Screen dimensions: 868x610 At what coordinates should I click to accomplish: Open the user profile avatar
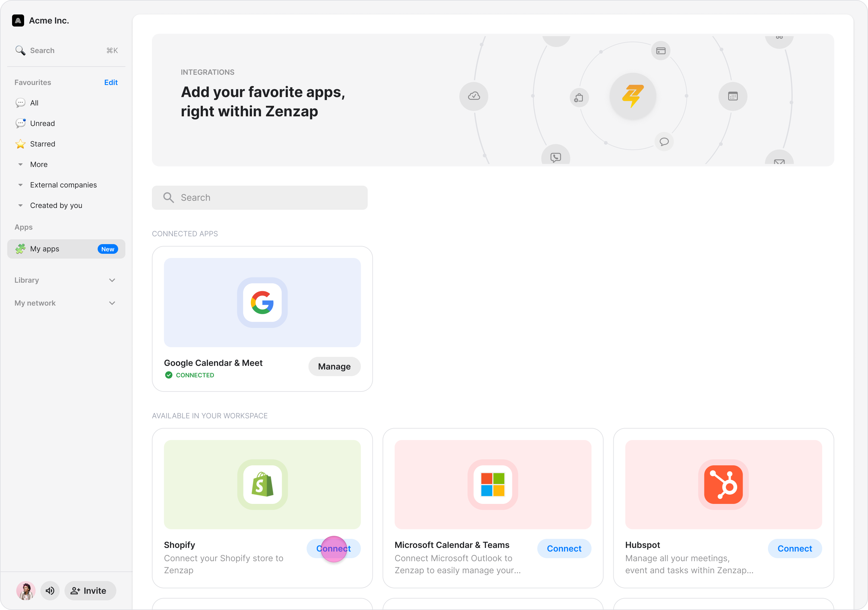click(26, 590)
